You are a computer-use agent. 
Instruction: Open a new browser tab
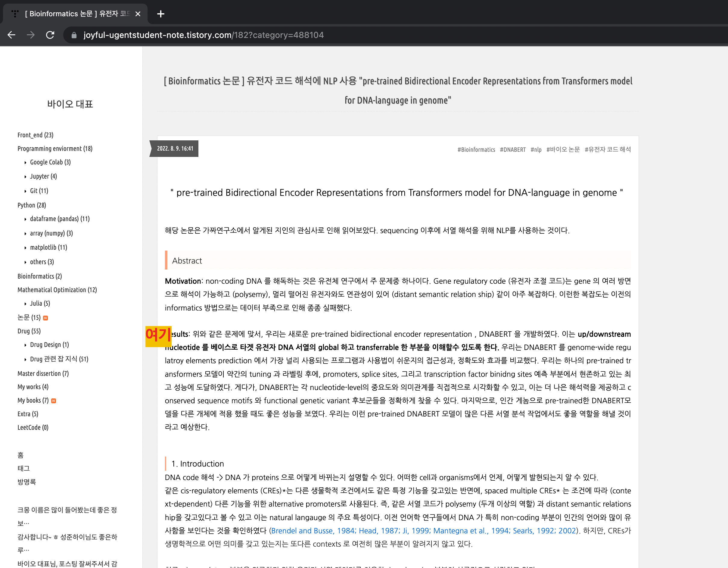[x=161, y=14]
